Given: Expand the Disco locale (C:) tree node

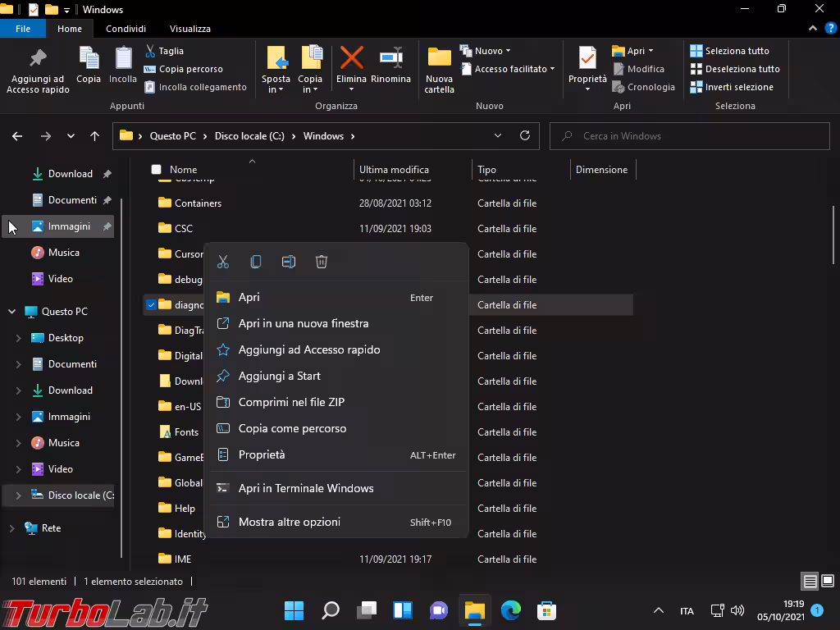Looking at the screenshot, I should click(x=18, y=495).
